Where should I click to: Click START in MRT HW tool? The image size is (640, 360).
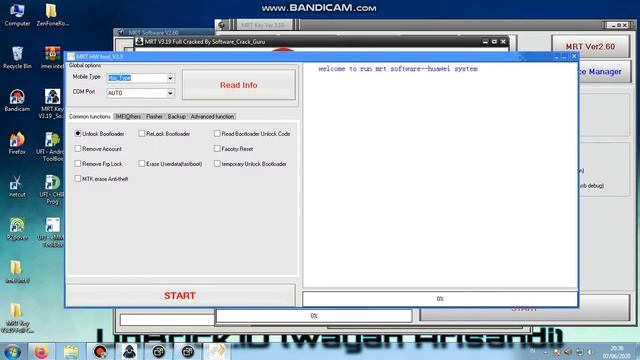point(180,296)
